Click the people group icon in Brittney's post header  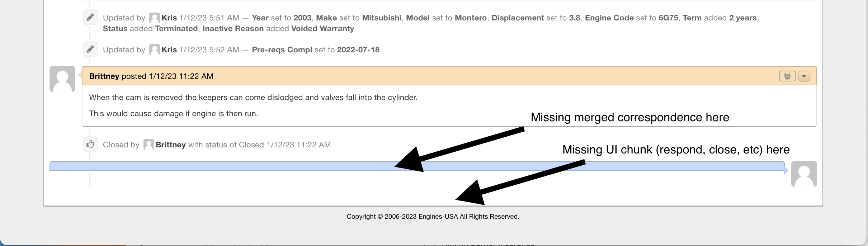(787, 76)
